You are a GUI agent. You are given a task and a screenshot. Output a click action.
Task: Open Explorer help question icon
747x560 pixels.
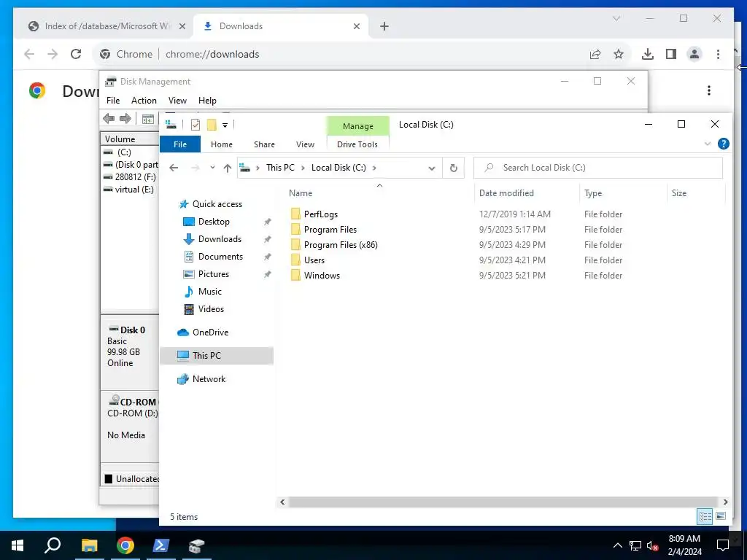tap(723, 144)
